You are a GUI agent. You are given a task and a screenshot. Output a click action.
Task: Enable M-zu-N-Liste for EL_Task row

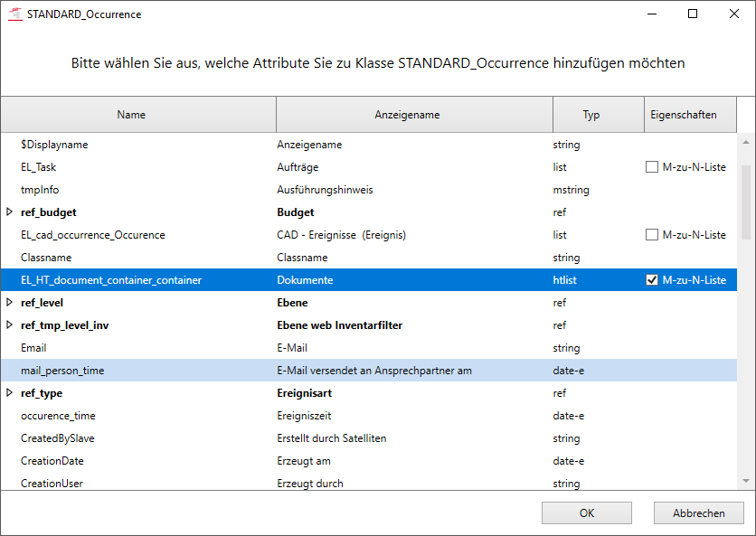(652, 167)
